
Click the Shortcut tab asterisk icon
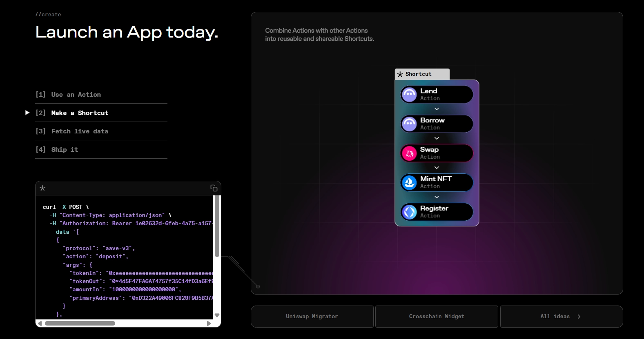click(400, 74)
